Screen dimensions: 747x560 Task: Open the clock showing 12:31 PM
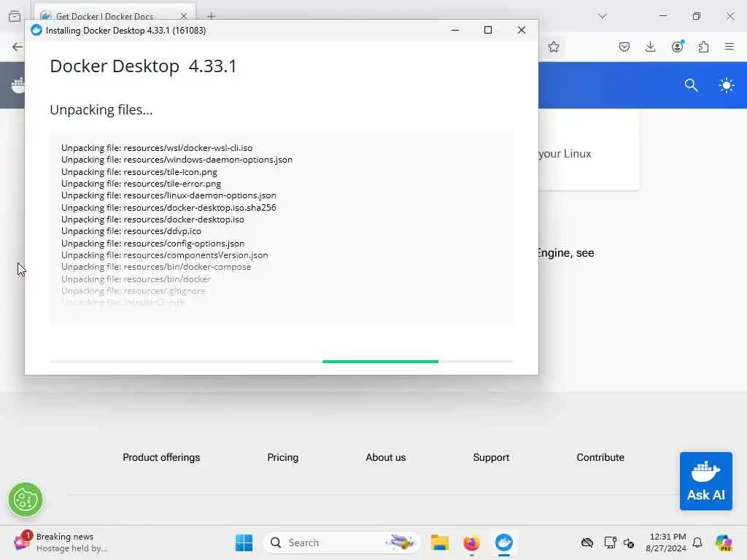point(666,542)
